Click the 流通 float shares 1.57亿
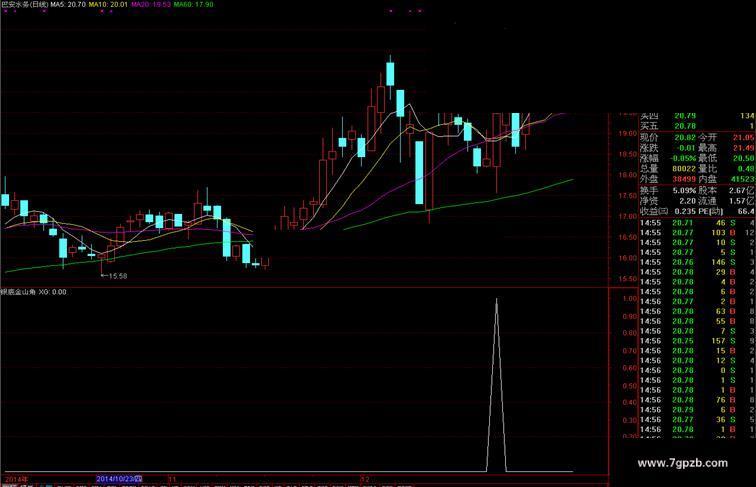756x487 pixels. click(x=743, y=201)
